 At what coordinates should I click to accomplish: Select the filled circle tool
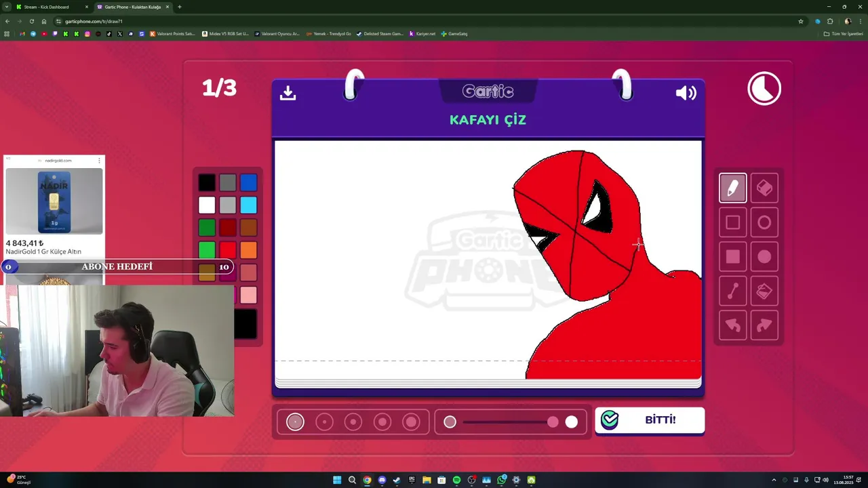tap(764, 257)
